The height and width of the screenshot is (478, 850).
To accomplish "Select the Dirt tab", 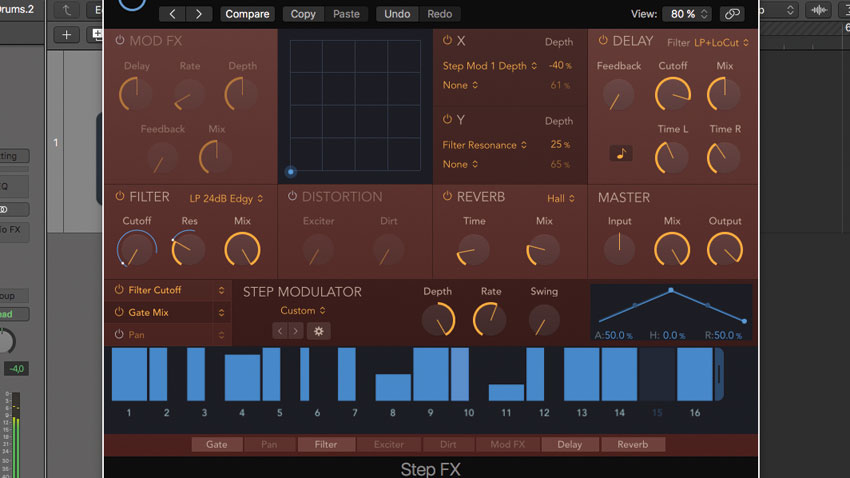I will point(448,444).
